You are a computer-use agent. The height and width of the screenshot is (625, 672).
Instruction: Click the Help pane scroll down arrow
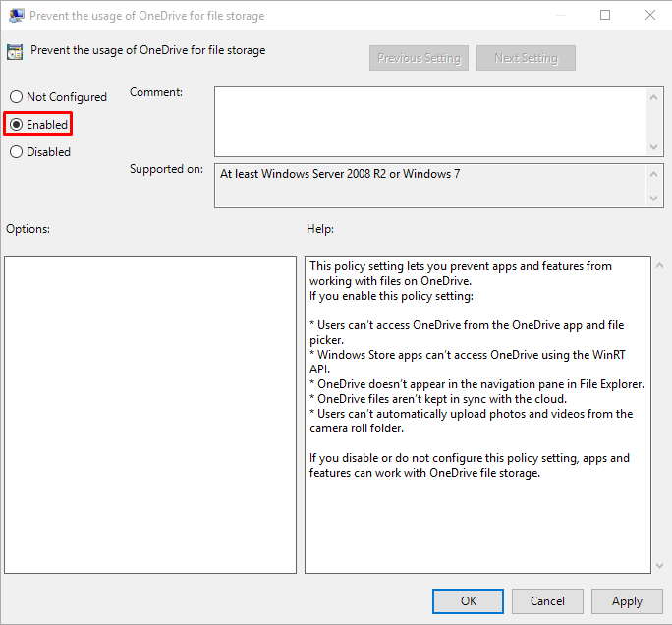tap(660, 566)
